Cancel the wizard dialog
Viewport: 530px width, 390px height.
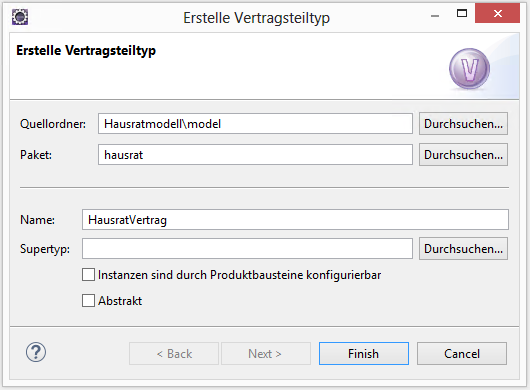coord(462,354)
